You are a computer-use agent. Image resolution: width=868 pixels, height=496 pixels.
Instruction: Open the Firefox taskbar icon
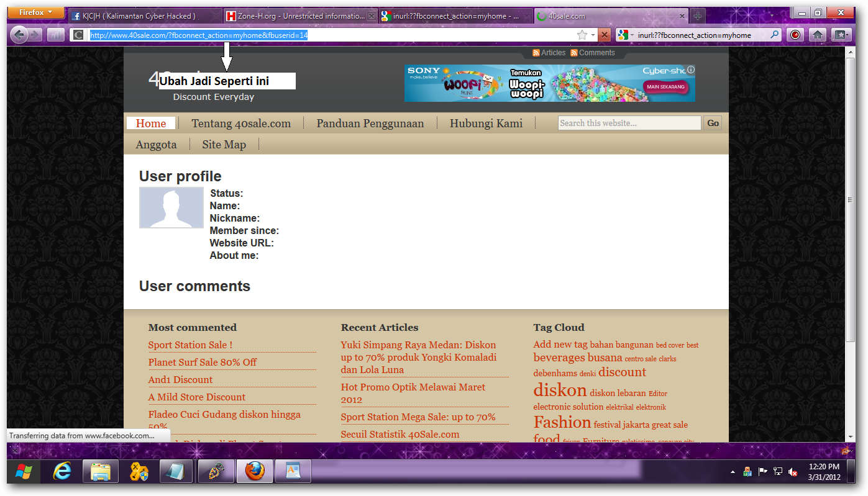coord(254,472)
